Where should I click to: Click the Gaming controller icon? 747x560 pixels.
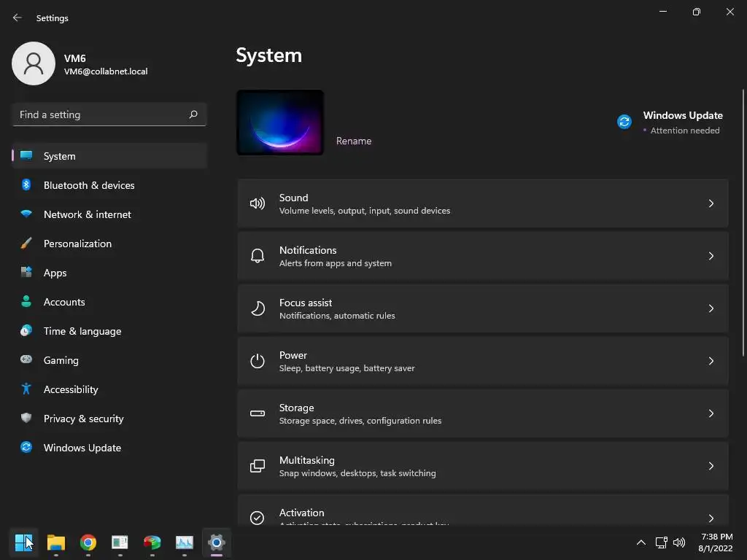pos(26,359)
